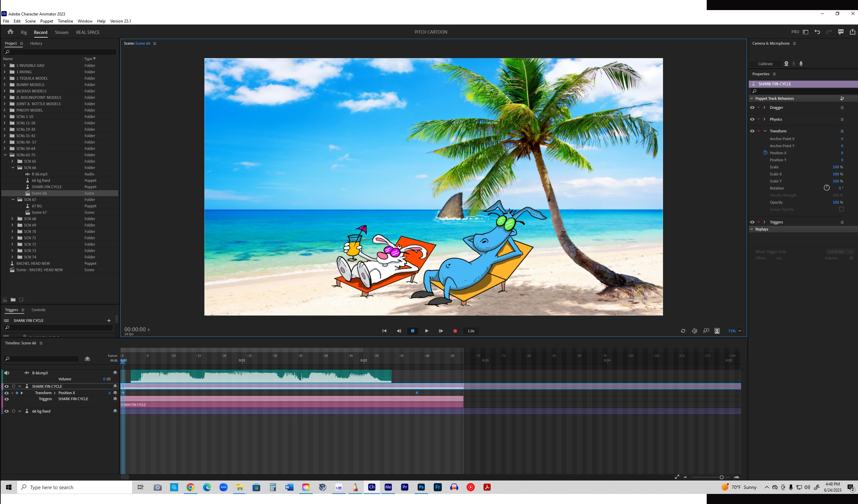Open the 71% zoom dropdown
The height and width of the screenshot is (504, 858).
[740, 331]
